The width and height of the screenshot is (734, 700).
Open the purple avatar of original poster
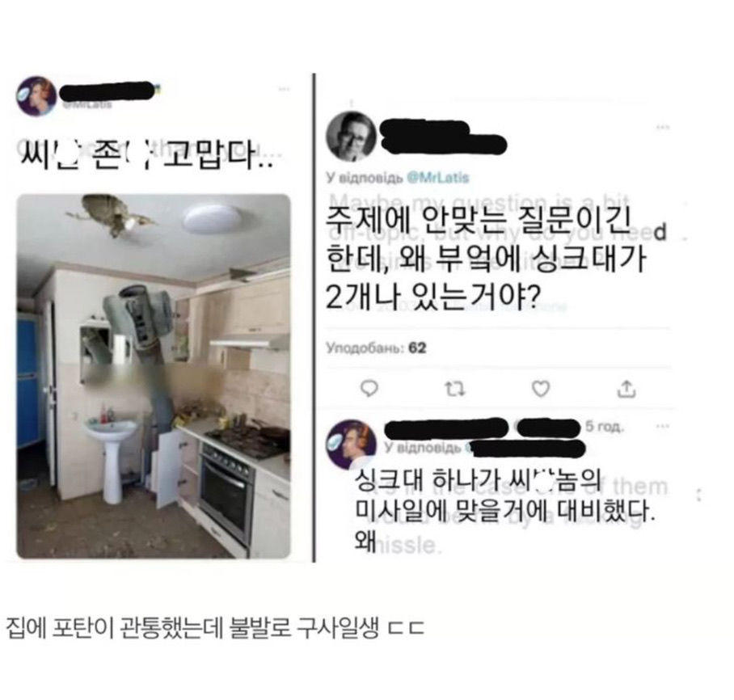[36, 96]
